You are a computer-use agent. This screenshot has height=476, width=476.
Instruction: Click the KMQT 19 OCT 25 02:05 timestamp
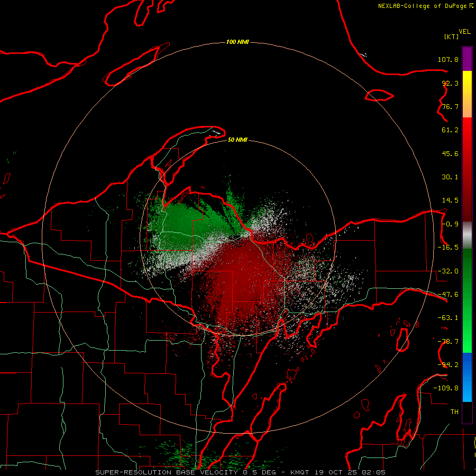coord(338,472)
